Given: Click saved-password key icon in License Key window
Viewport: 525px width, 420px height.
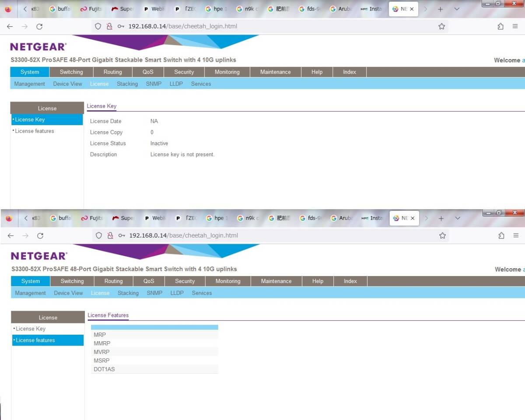Looking at the screenshot, I should tap(121, 26).
